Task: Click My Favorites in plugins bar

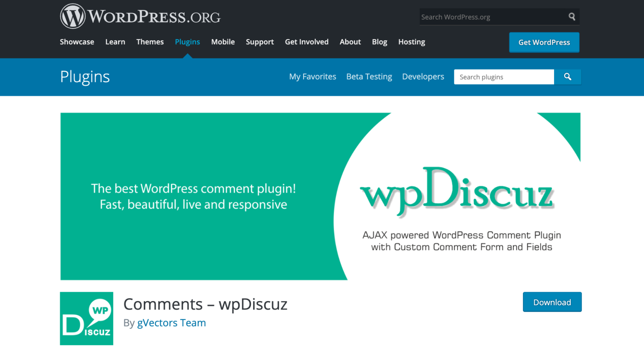Action: pyautogui.click(x=313, y=76)
